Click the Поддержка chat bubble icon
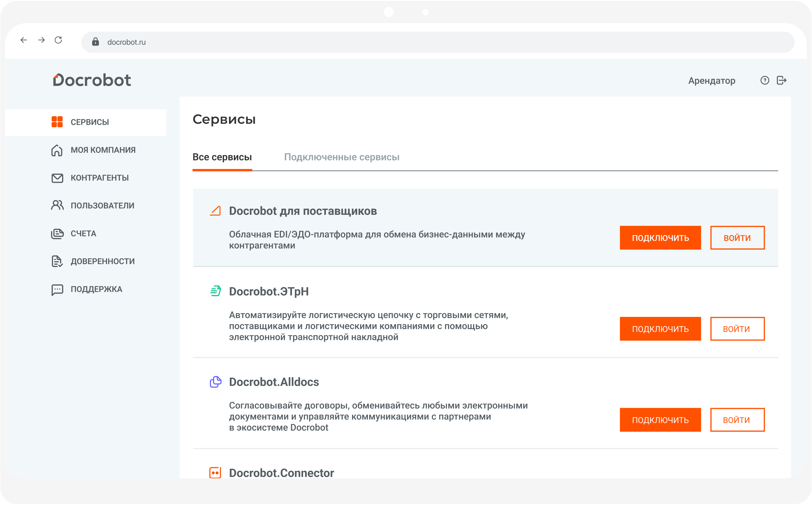The width and height of the screenshot is (812, 505). (x=57, y=290)
